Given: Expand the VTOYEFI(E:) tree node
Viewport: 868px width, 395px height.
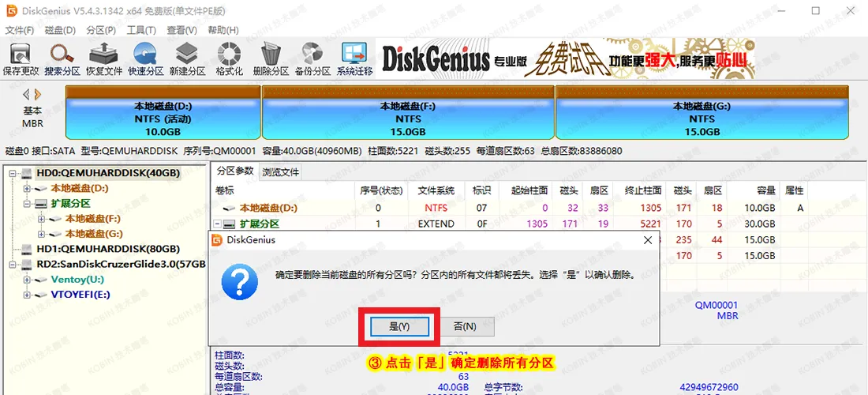Looking at the screenshot, I should click(x=27, y=295).
